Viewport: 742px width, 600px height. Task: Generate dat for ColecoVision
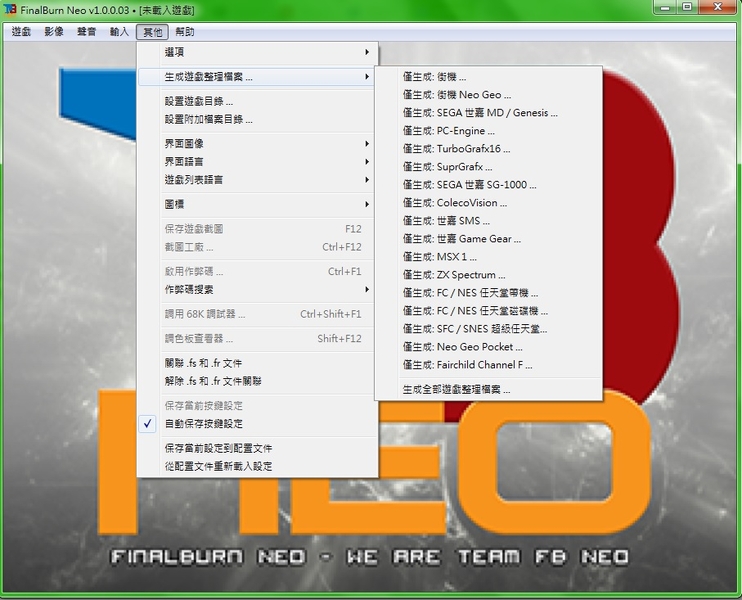(x=488, y=203)
